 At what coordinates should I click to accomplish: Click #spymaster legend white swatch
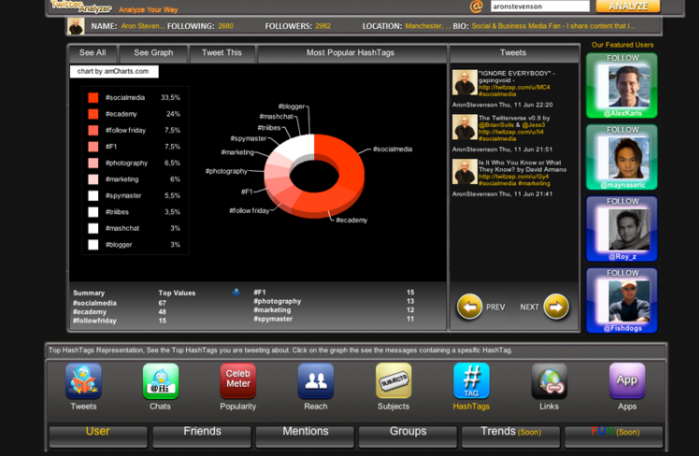click(93, 196)
